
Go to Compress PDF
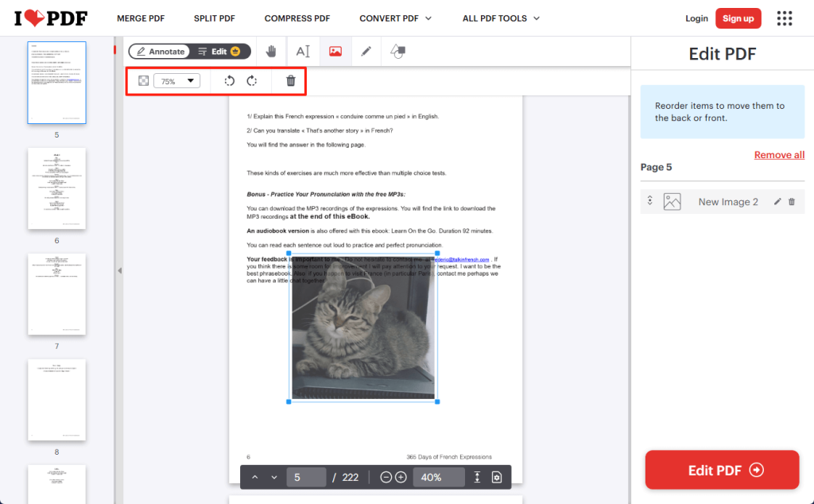click(297, 18)
